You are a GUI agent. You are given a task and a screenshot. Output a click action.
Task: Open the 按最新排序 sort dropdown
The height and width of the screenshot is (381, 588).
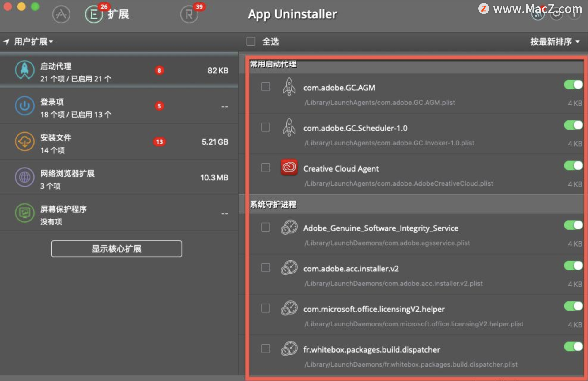tap(555, 41)
